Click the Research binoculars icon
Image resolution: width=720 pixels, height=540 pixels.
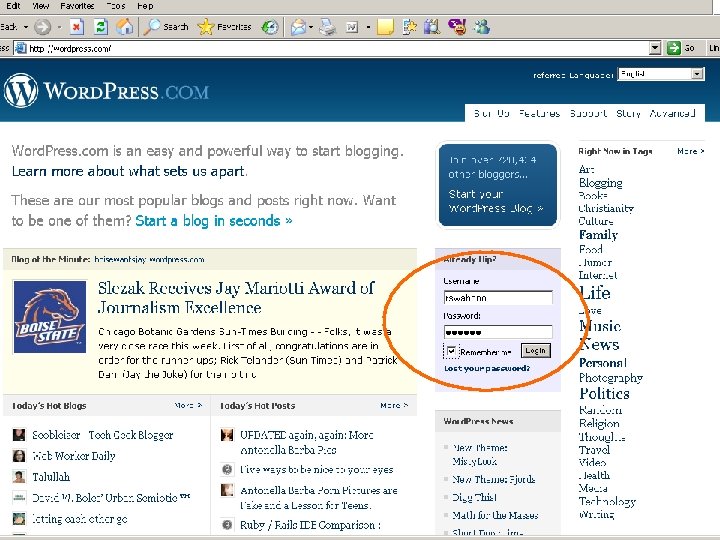432,27
